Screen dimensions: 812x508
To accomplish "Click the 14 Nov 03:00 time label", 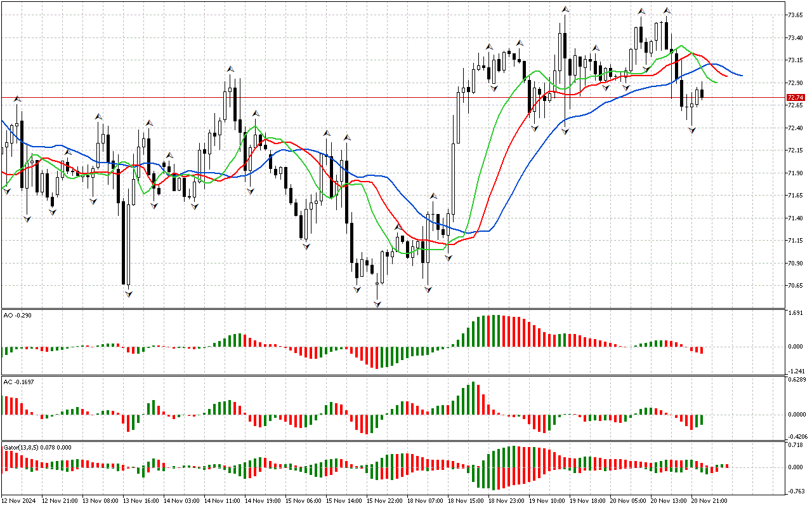I will [x=181, y=501].
